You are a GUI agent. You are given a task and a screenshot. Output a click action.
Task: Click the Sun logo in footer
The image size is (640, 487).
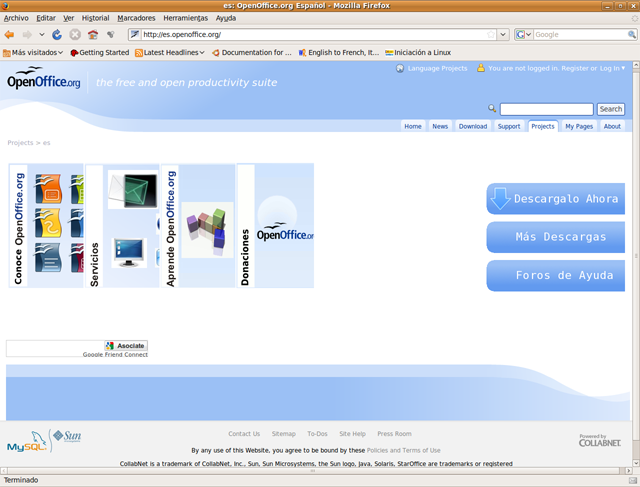click(67, 436)
